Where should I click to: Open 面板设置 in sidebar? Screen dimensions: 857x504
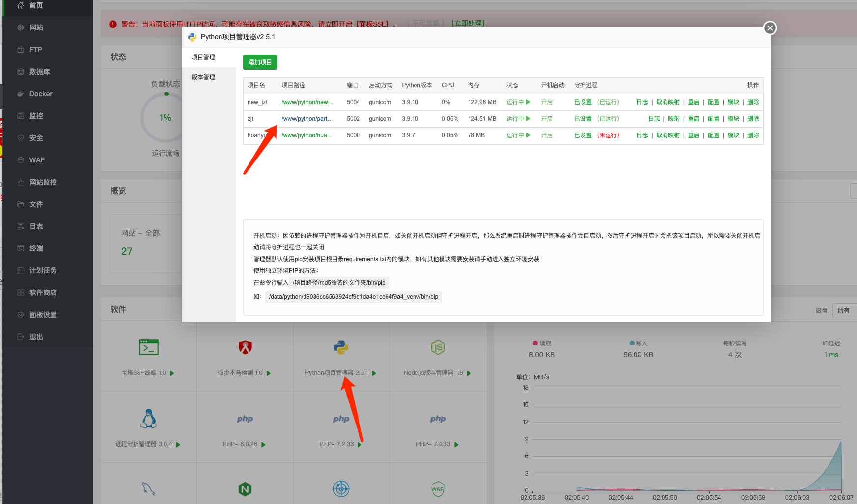pyautogui.click(x=43, y=315)
